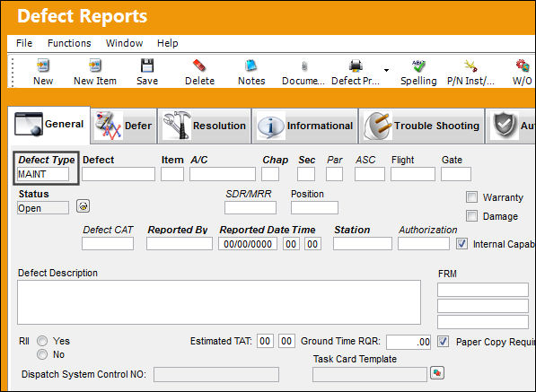Click the Flight field

coord(413,174)
